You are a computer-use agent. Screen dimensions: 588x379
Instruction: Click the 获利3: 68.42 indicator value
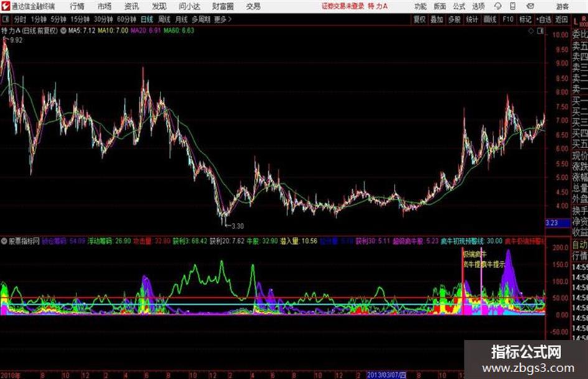tap(190, 241)
